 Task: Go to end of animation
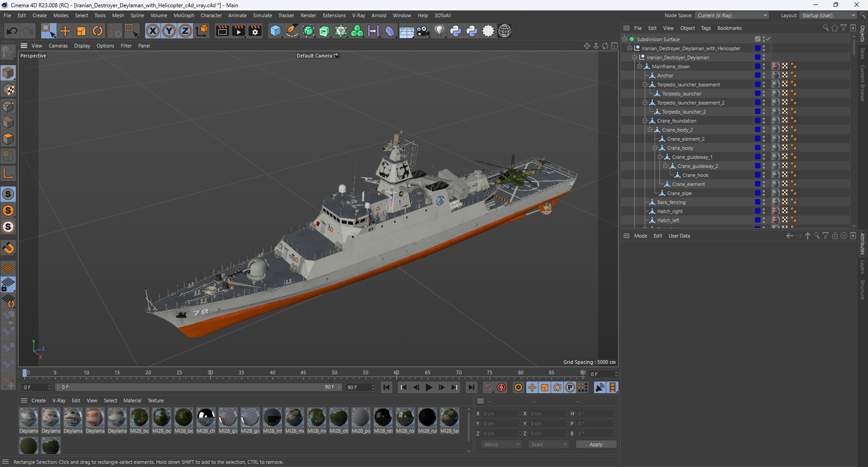pos(472,387)
